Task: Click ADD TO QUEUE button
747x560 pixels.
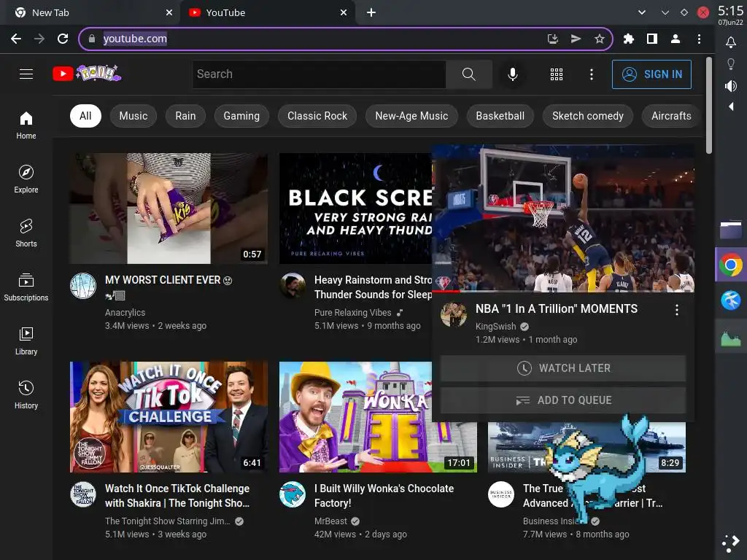Action: coord(562,400)
